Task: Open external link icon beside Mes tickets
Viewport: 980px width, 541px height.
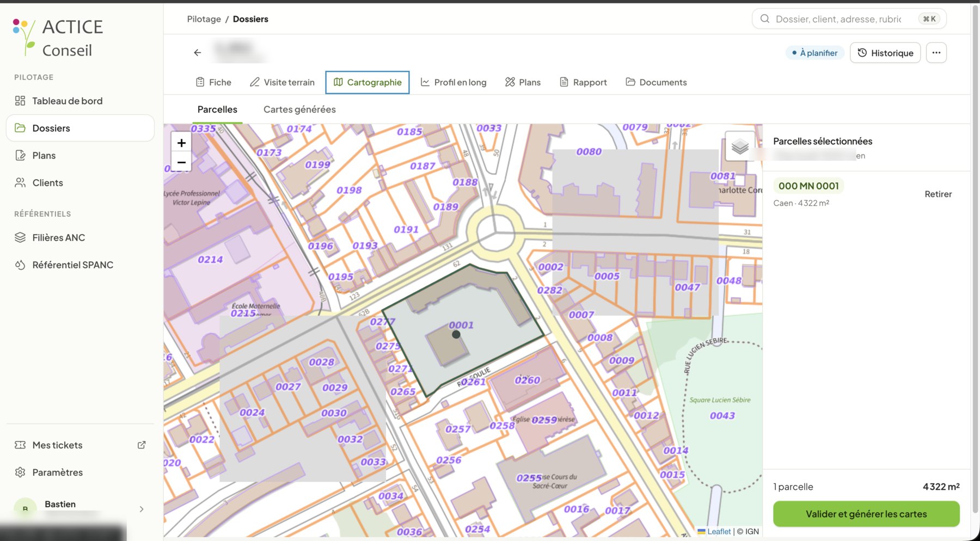Action: pyautogui.click(x=142, y=445)
